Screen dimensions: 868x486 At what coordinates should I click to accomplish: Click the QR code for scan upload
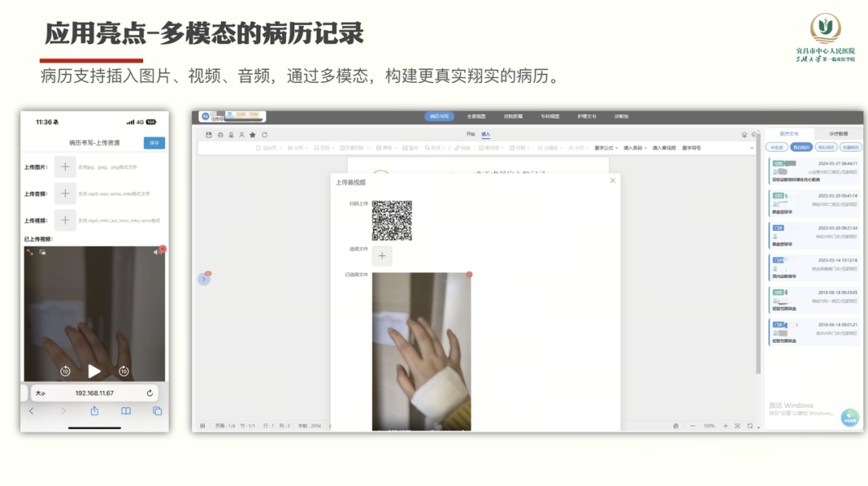coord(392,220)
